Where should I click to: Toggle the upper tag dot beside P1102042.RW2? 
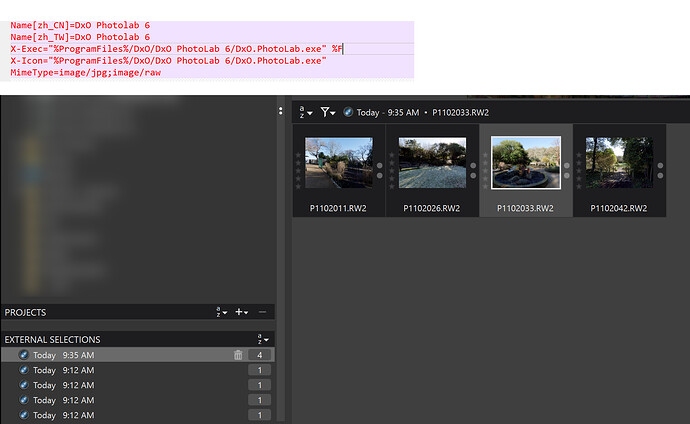[660, 166]
